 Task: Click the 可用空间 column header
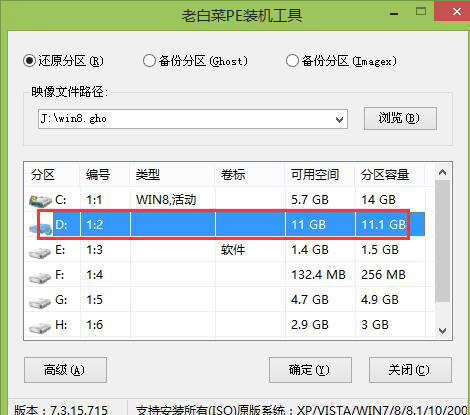click(320, 175)
